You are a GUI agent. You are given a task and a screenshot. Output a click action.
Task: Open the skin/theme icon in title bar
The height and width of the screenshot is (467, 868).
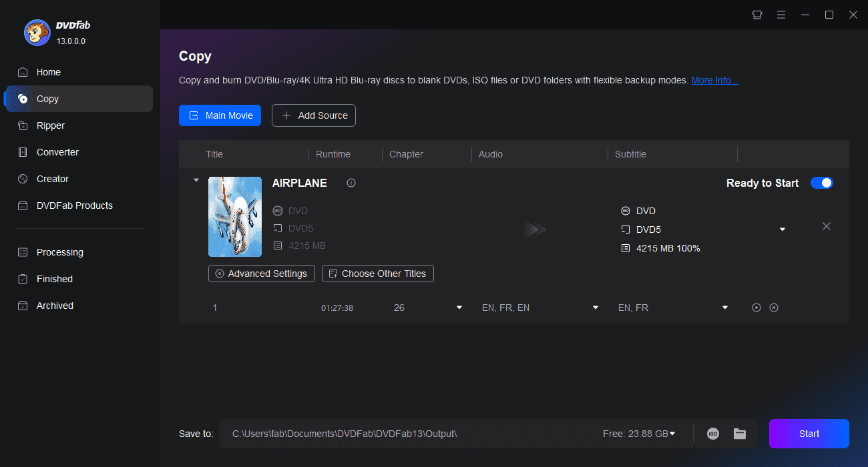tap(757, 15)
